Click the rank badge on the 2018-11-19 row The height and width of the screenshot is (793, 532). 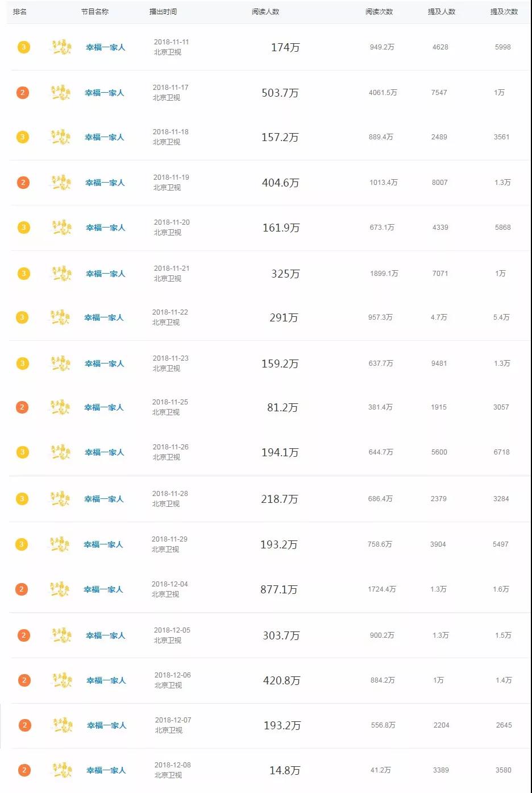tap(23, 183)
